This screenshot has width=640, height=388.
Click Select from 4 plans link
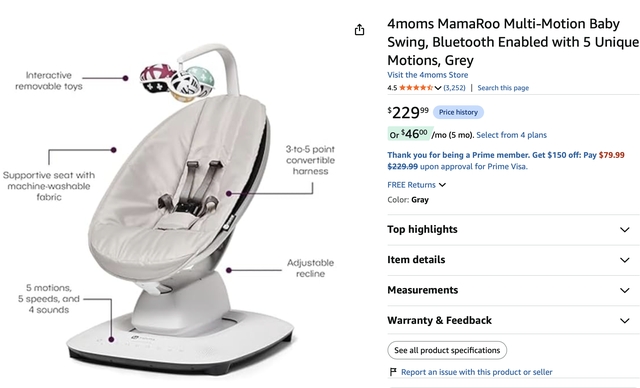pos(511,135)
